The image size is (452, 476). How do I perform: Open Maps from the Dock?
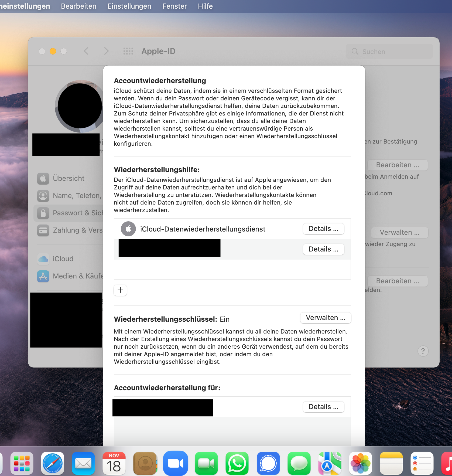[x=330, y=463]
